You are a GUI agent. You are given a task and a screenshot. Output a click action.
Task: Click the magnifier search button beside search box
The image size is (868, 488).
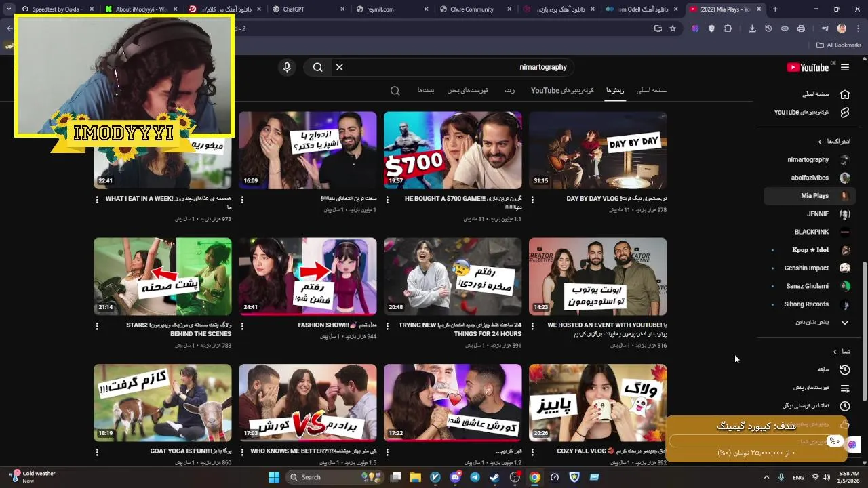pos(317,67)
